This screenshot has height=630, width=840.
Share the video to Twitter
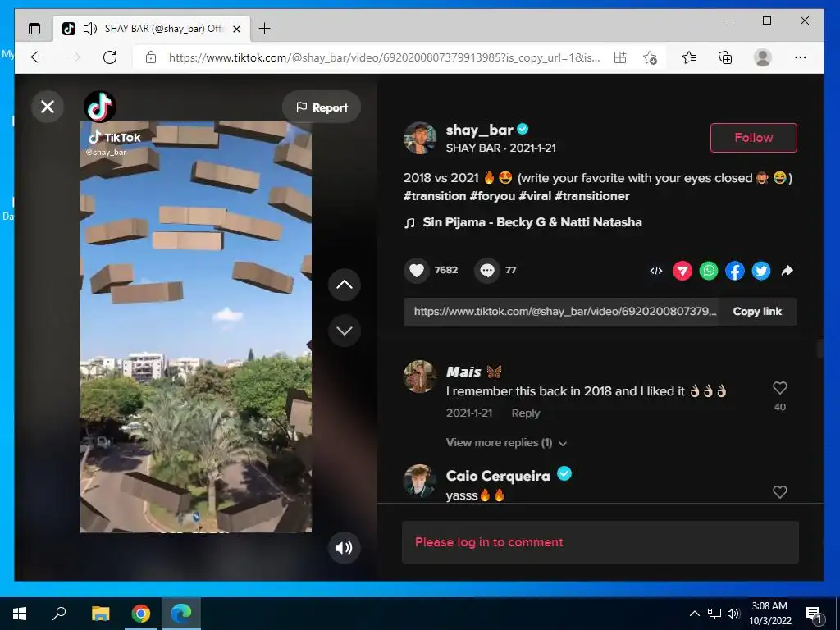pos(760,271)
